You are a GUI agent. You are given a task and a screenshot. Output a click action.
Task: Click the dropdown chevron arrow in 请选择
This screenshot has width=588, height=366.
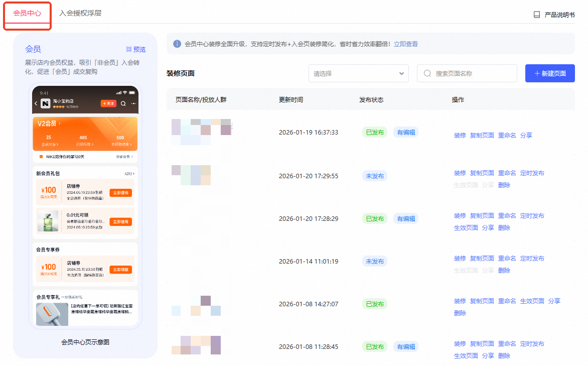tap(401, 74)
